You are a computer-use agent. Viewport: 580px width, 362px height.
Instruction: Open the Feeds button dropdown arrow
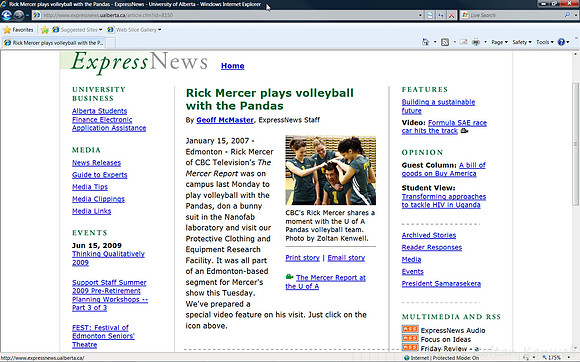(x=454, y=42)
